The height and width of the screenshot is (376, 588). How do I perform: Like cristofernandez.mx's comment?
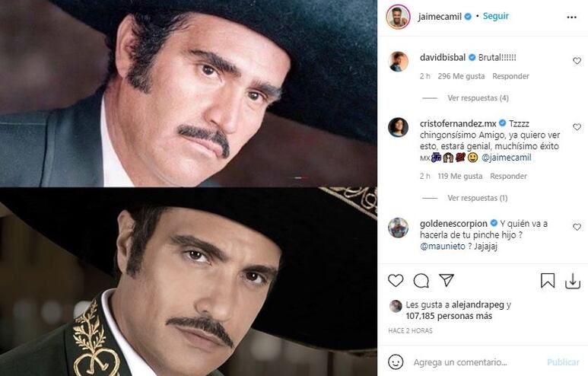pyautogui.click(x=577, y=127)
